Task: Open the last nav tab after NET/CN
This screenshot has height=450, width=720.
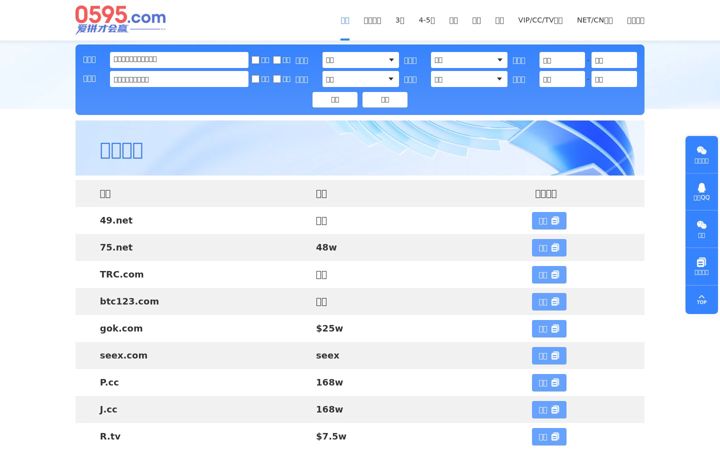Action: pyautogui.click(x=636, y=20)
